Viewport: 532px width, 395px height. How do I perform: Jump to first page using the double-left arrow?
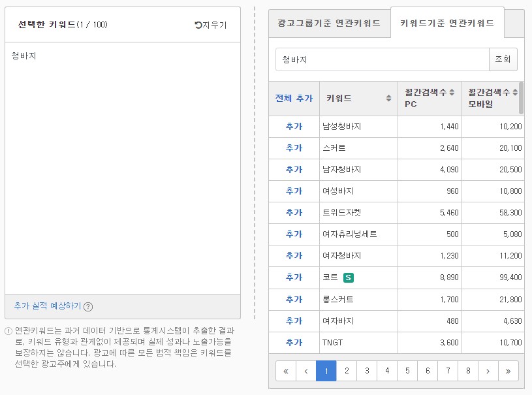(285, 371)
